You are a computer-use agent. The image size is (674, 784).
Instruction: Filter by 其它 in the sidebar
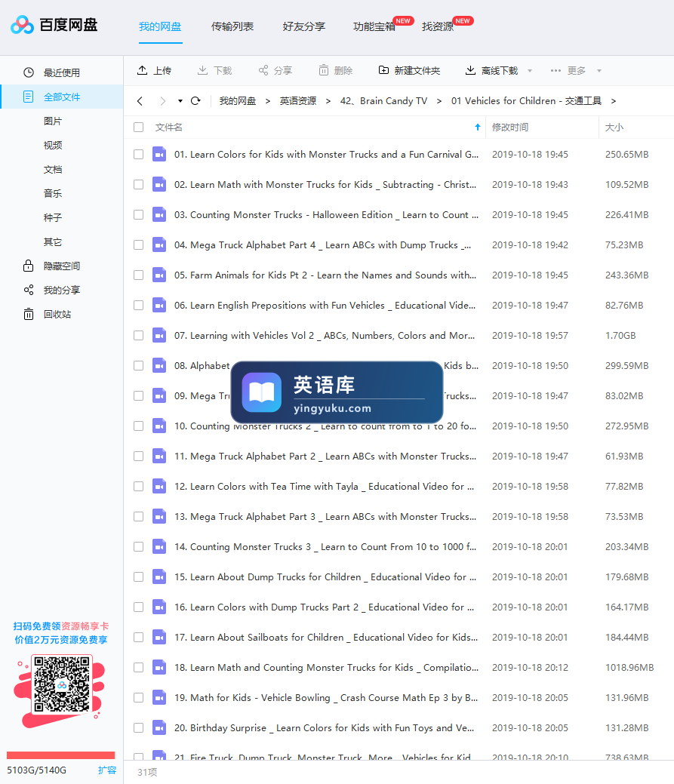click(53, 242)
